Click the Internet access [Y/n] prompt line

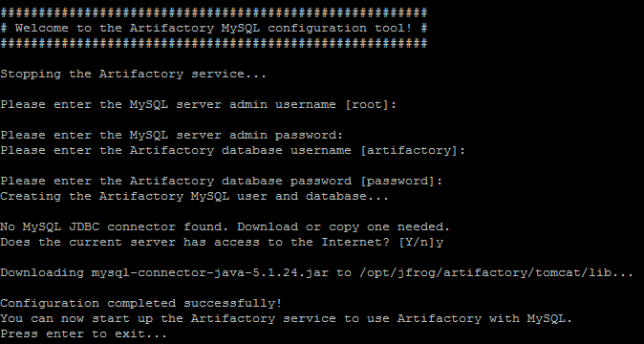coord(222,242)
